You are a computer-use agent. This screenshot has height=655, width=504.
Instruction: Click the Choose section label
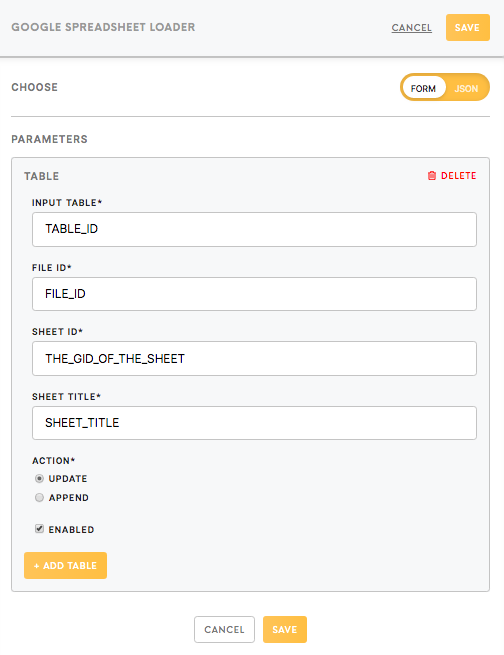35,87
